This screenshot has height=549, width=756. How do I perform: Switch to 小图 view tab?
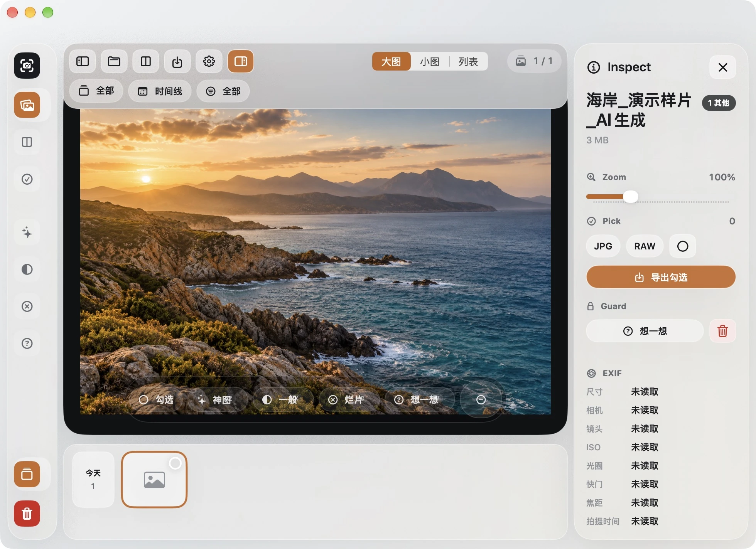(x=430, y=61)
